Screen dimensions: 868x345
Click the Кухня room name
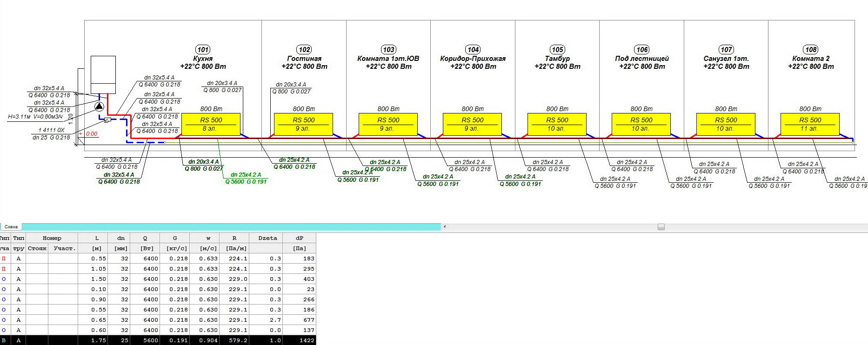click(x=203, y=59)
